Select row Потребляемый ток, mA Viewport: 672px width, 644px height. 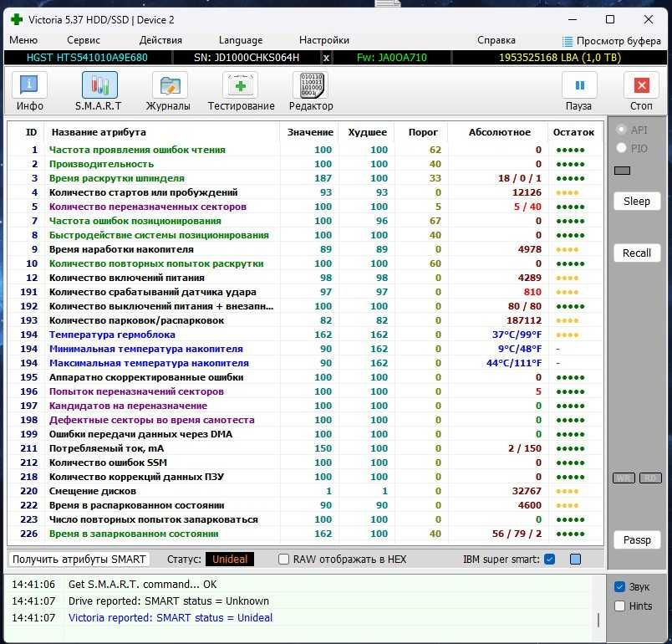[305, 448]
